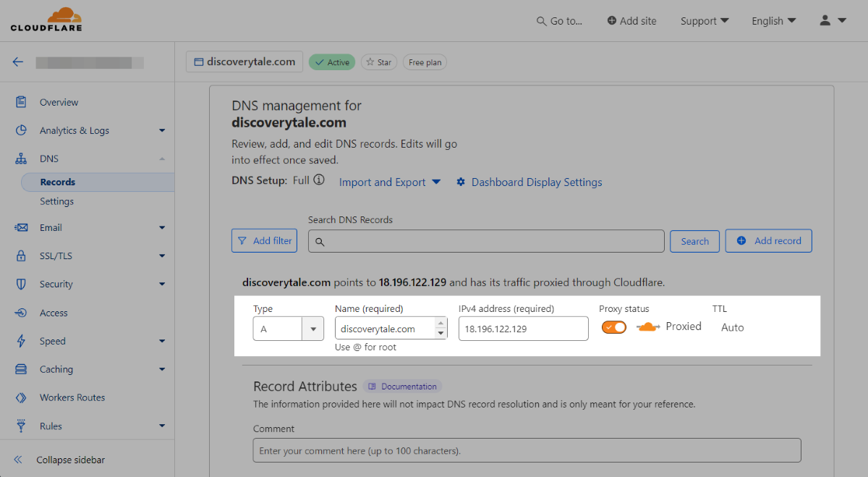Viewport: 868px width, 477px height.
Task: Click the SSL/TLS lock icon
Action: point(21,256)
